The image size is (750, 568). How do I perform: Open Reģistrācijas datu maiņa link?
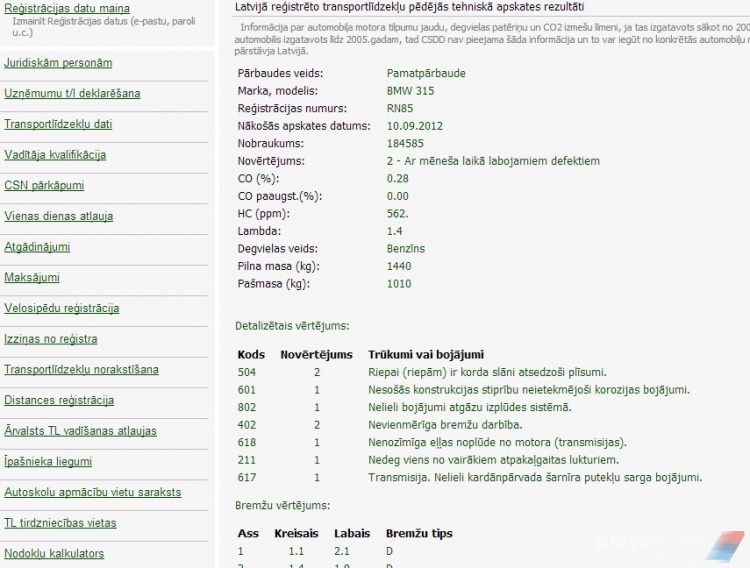[67, 8]
